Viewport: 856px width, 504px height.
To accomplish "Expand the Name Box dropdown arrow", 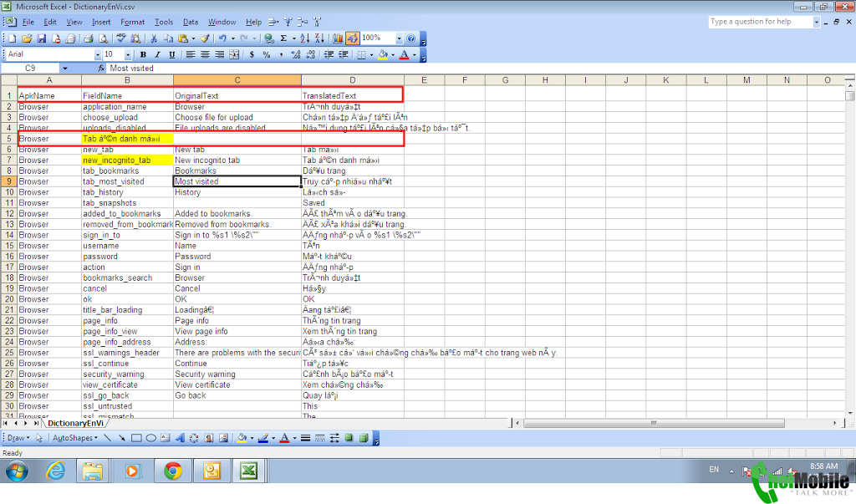I will pos(65,69).
